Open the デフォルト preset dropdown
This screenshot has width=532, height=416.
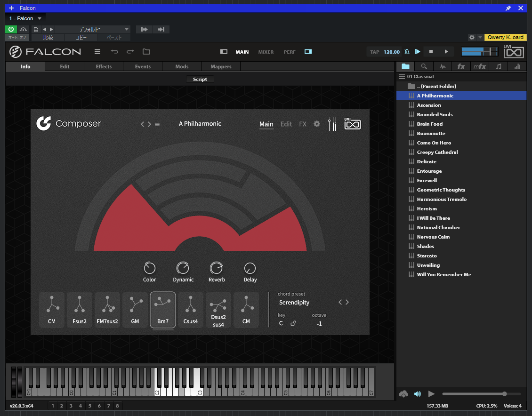point(93,30)
